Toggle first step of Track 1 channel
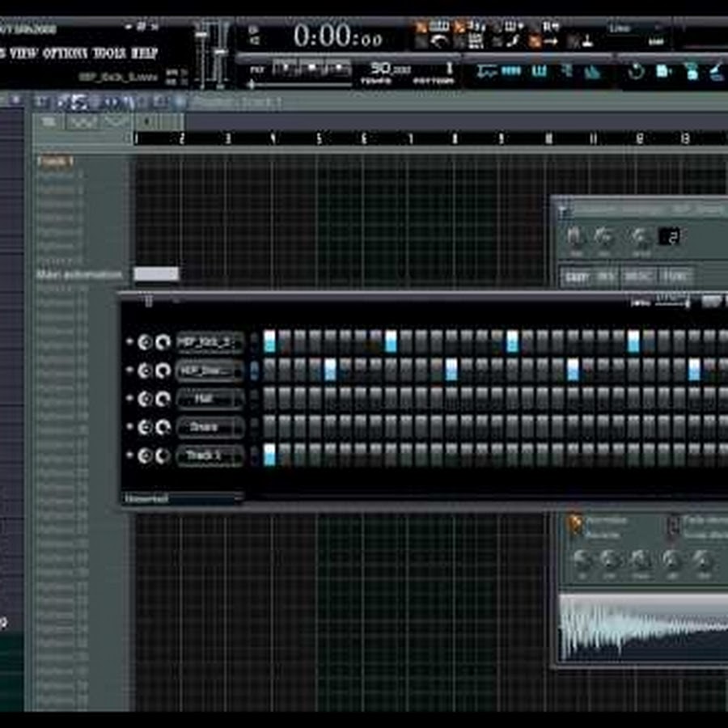This screenshot has width=728, height=728. pyautogui.click(x=269, y=455)
